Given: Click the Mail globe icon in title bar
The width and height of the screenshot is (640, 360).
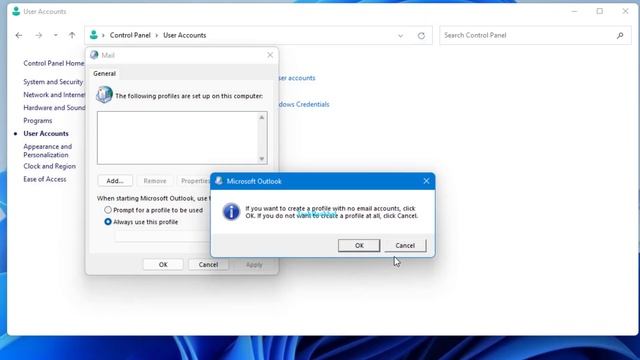Looking at the screenshot, I should pyautogui.click(x=94, y=55).
